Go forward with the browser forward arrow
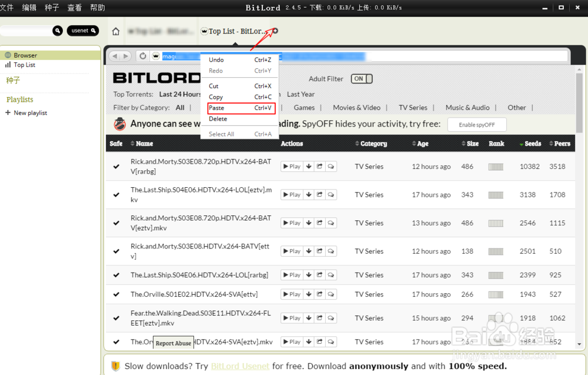The height and width of the screenshot is (375, 588). click(x=126, y=56)
